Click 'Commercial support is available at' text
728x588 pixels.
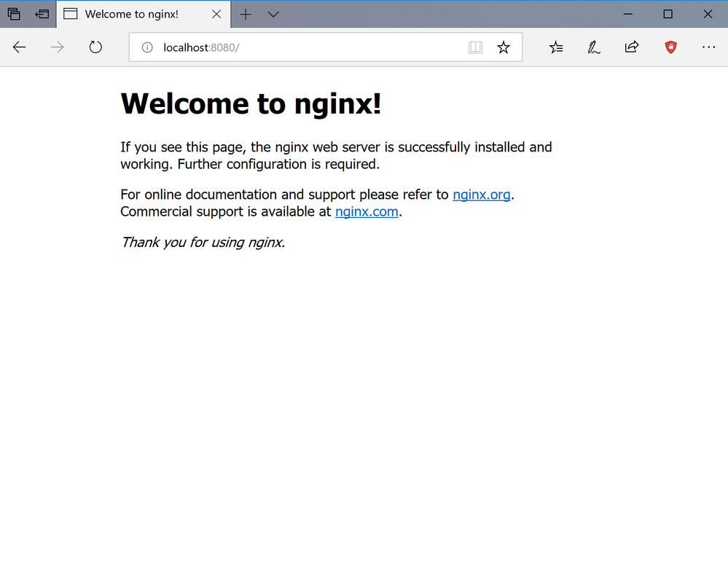[x=226, y=211]
